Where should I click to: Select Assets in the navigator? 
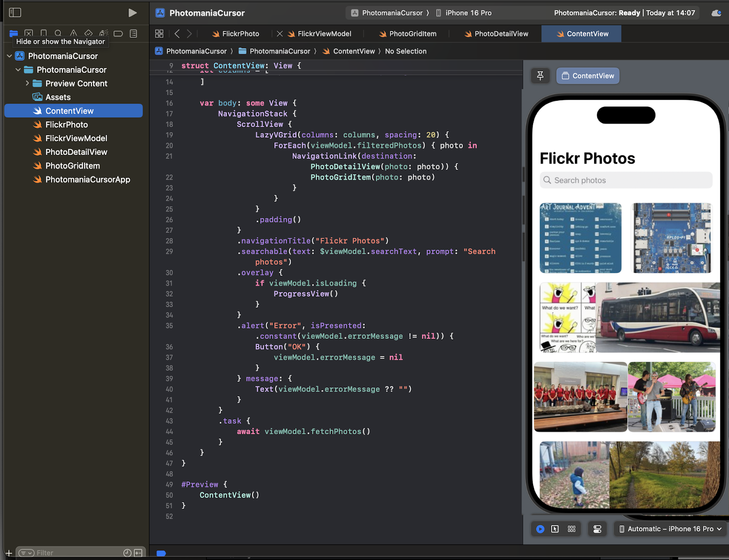[x=58, y=97]
